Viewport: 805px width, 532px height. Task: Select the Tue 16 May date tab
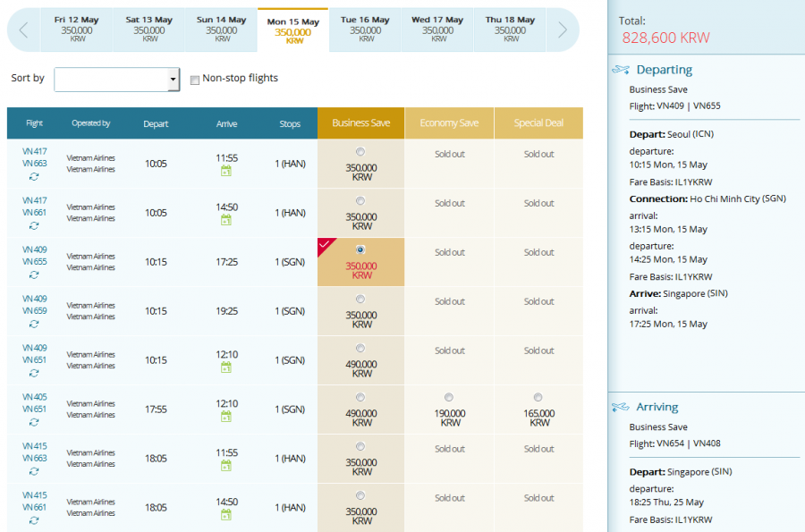365,30
